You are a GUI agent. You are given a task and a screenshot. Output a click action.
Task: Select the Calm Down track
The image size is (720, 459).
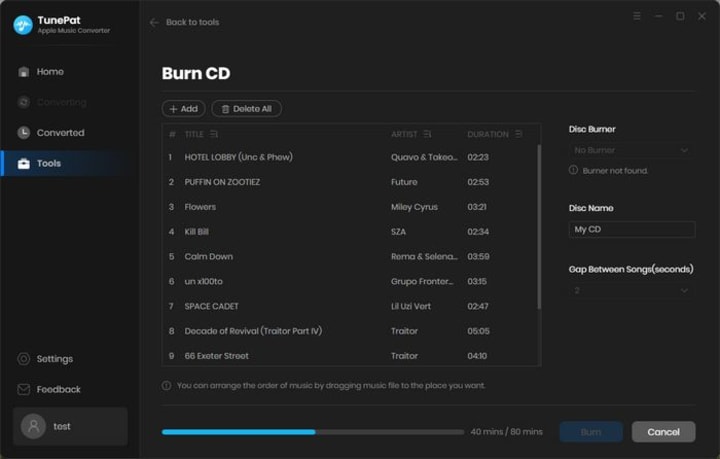coord(349,257)
